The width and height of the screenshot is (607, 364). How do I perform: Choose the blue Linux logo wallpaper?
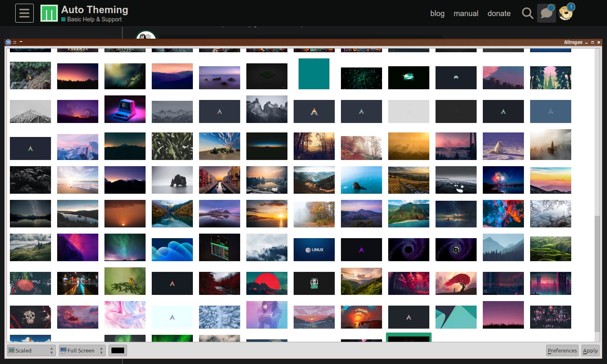(x=314, y=250)
